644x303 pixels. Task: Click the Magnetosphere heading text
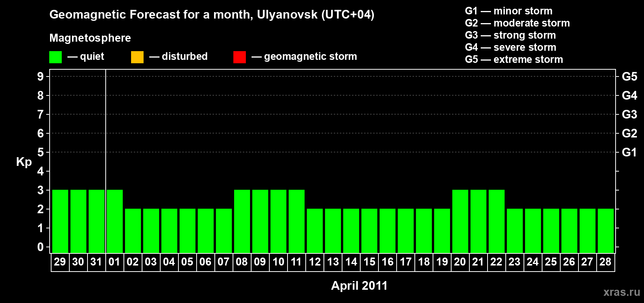click(x=90, y=38)
